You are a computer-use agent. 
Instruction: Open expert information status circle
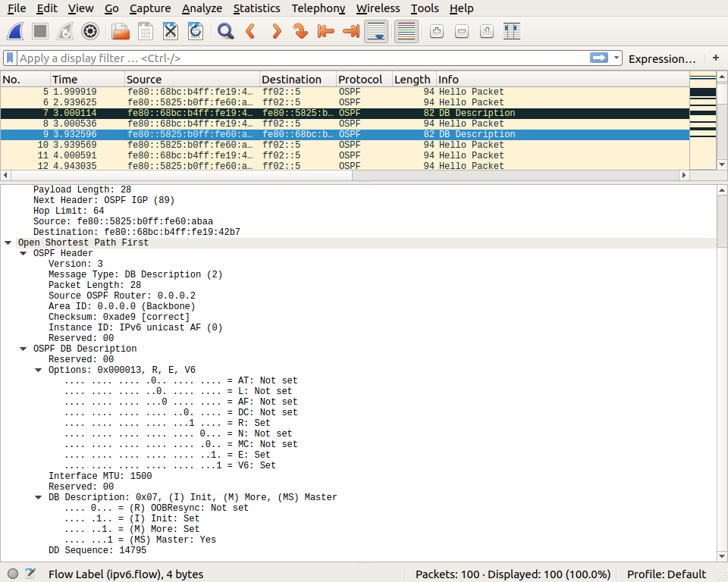click(x=13, y=574)
